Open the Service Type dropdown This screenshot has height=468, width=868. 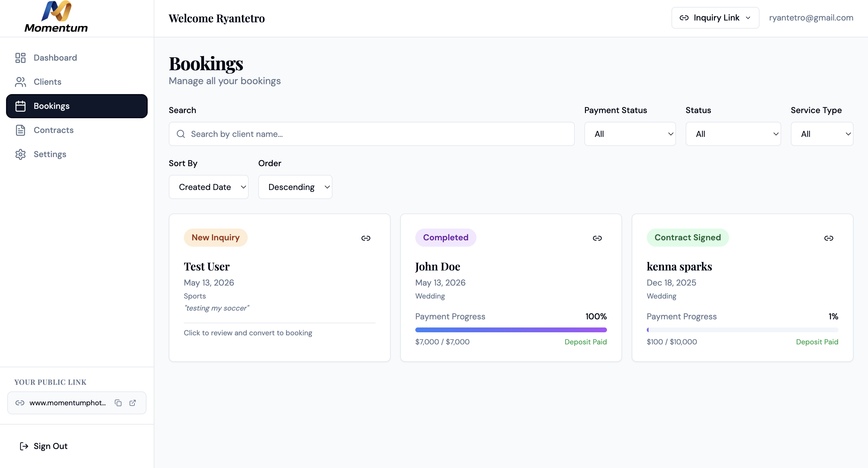(822, 134)
